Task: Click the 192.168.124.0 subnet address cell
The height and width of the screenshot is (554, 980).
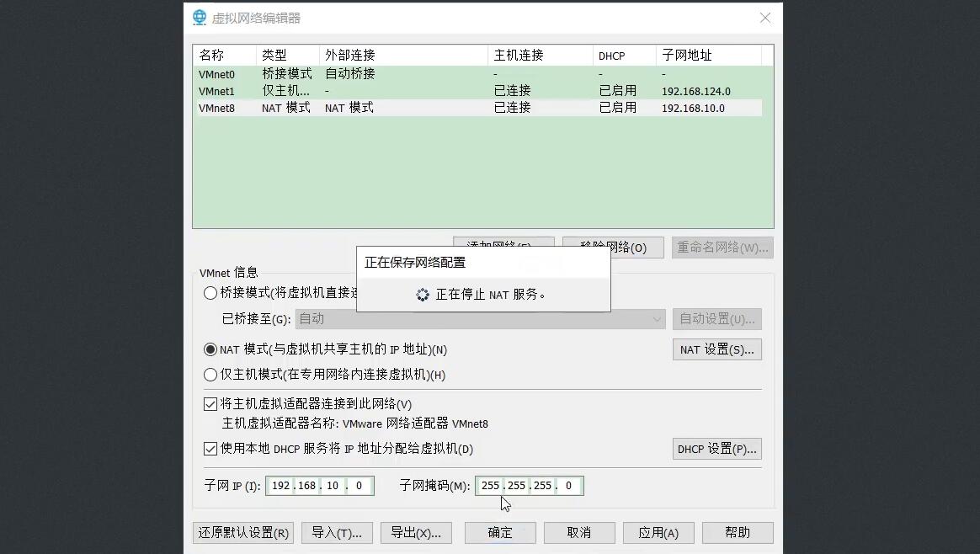Action: (696, 91)
